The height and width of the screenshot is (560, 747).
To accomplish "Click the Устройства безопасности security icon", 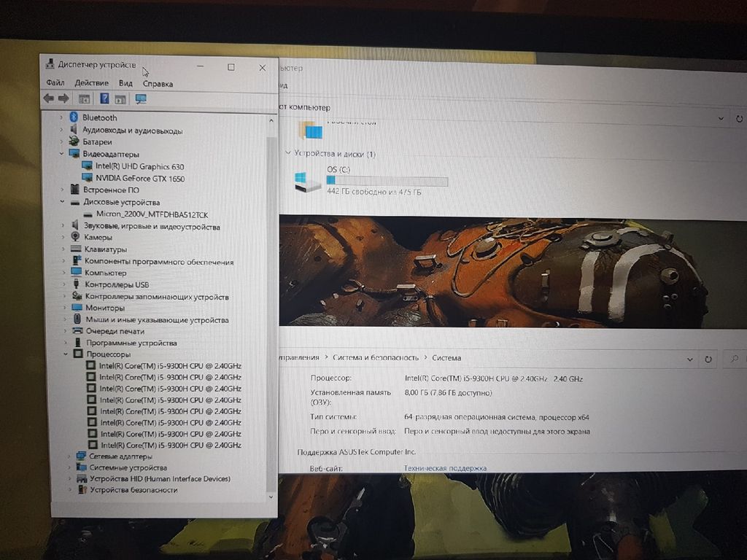I will pos(83,489).
